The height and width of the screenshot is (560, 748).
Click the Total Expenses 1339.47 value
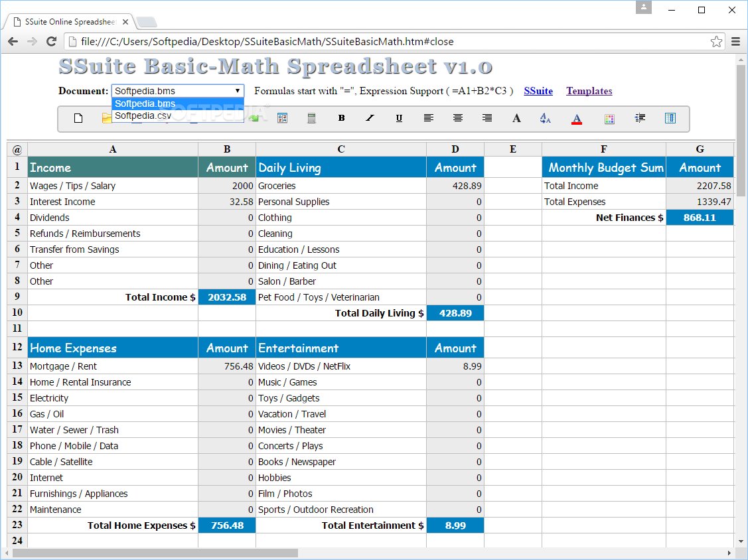point(700,202)
